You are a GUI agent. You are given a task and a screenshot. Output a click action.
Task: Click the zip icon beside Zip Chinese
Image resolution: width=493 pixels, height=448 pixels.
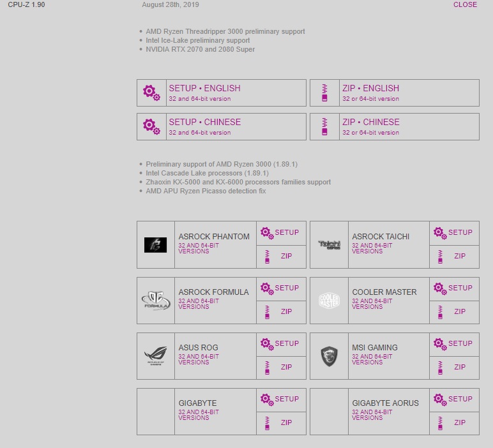[325, 126]
